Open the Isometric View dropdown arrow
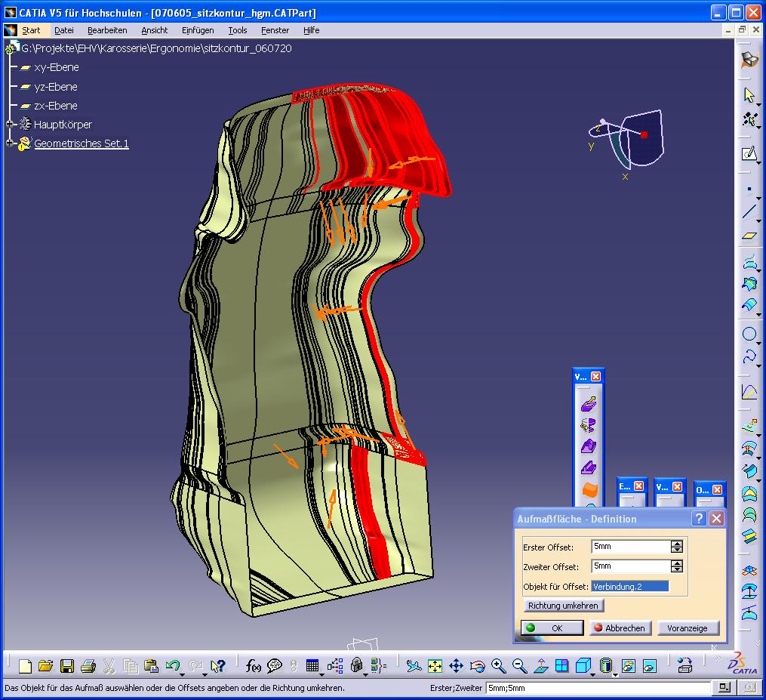The width and height of the screenshot is (766, 700). click(x=592, y=674)
